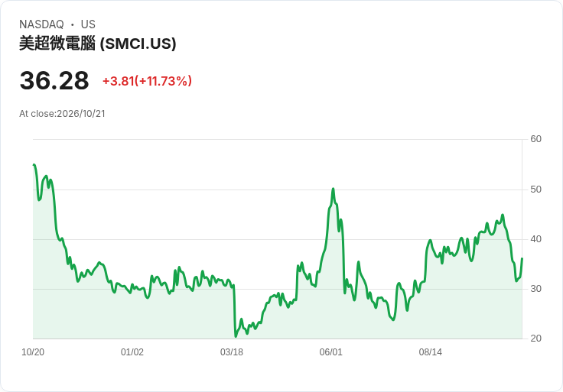The width and height of the screenshot is (563, 392).
Task: Click the latest endpoint of the price line
Action: [x=522, y=258]
